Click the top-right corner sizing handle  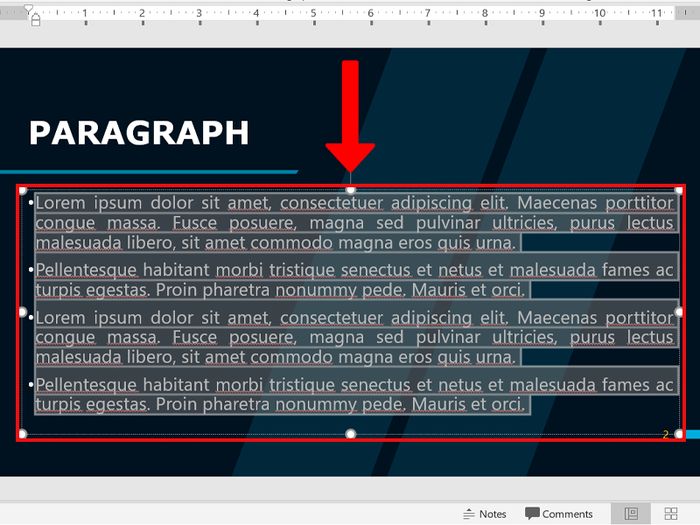[x=679, y=189]
